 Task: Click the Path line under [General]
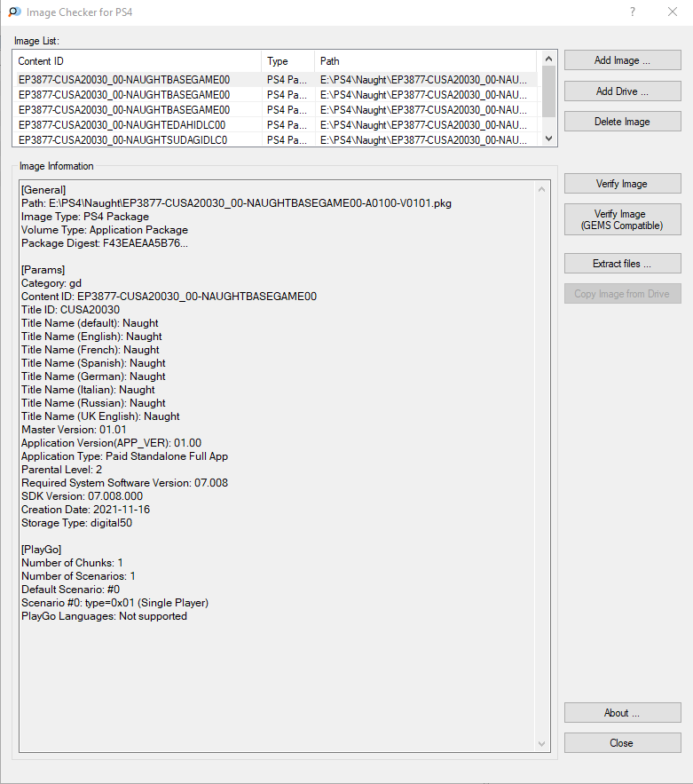(x=236, y=203)
